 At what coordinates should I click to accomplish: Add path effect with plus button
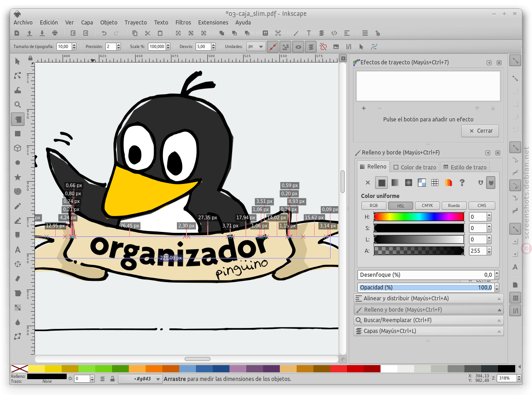[x=364, y=108]
